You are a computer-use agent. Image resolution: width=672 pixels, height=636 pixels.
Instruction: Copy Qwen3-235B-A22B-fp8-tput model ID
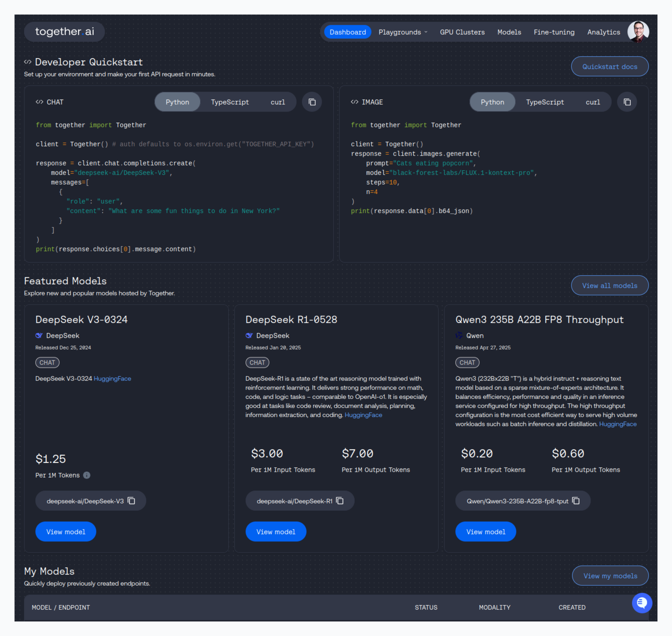point(576,501)
